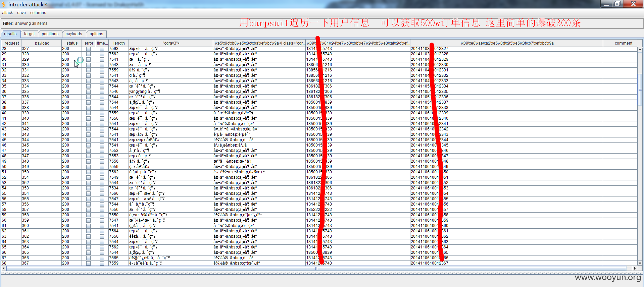
Task: Switch to the options tab
Action: 96,34
